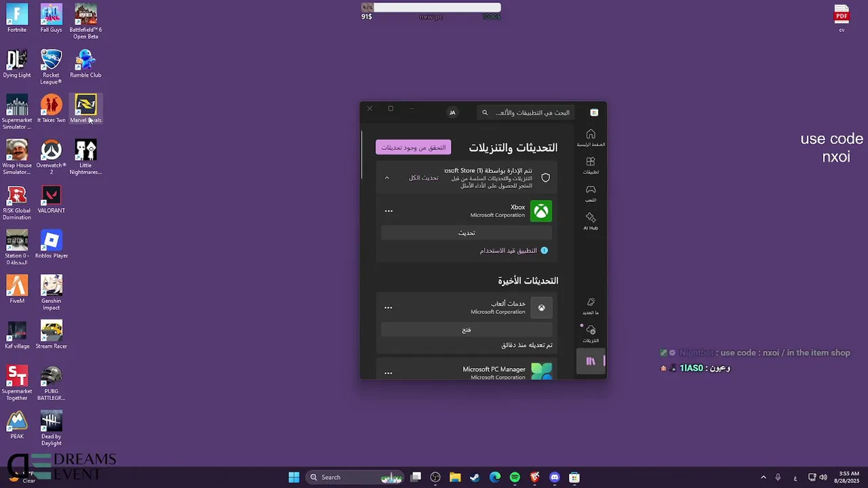Select the Supermarket Simulator desktop icon
The width and height of the screenshot is (868, 488).
pos(17,112)
